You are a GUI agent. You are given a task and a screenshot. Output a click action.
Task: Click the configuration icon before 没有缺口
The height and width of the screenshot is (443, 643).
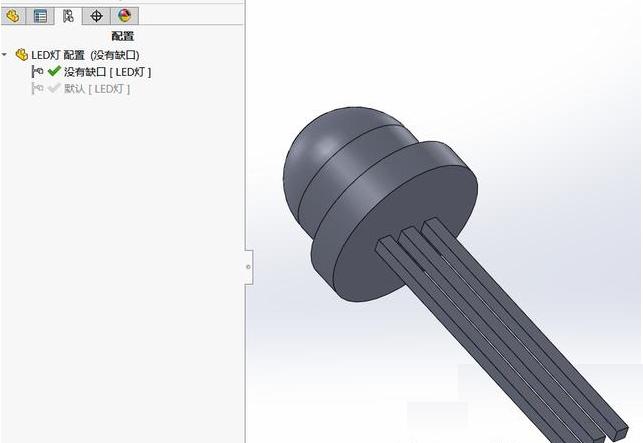tap(37, 72)
